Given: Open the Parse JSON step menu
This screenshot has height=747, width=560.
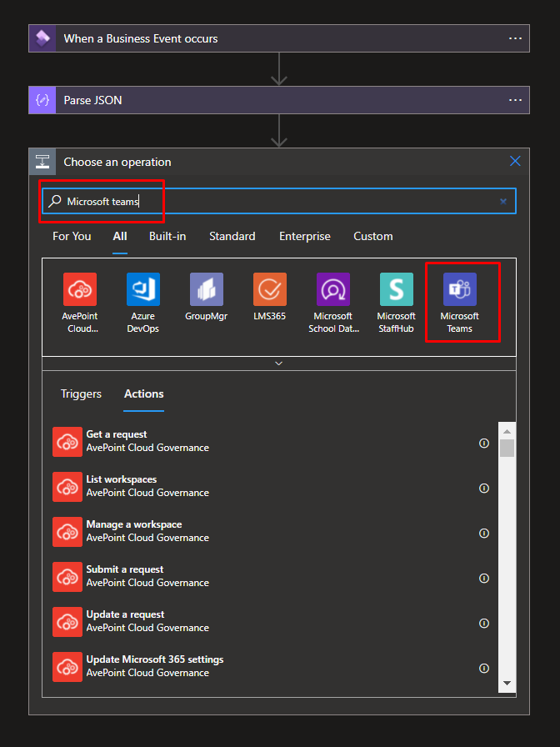Looking at the screenshot, I should click(515, 100).
